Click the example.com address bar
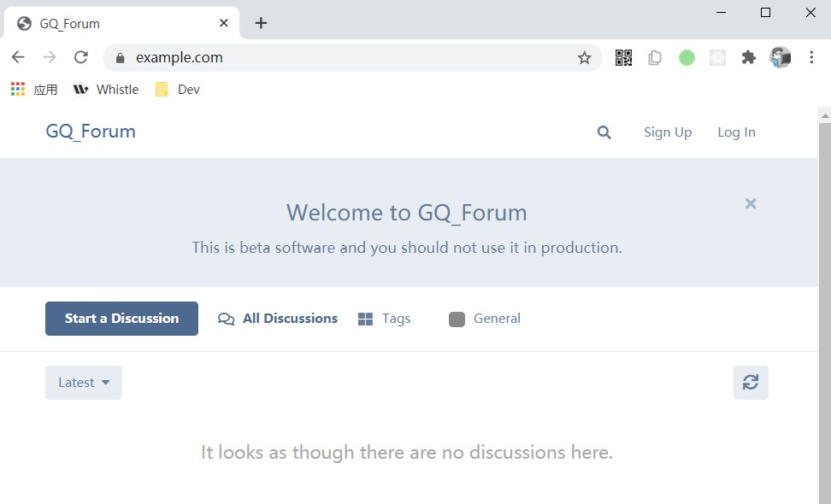831x504 pixels. (342, 58)
